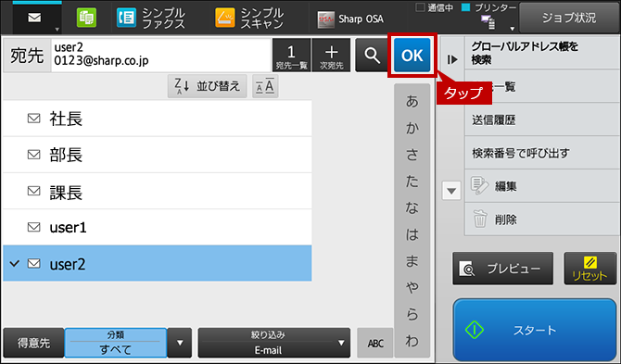621x364 pixels.
Task: Tap the magnifying glass search icon
Action: click(372, 55)
